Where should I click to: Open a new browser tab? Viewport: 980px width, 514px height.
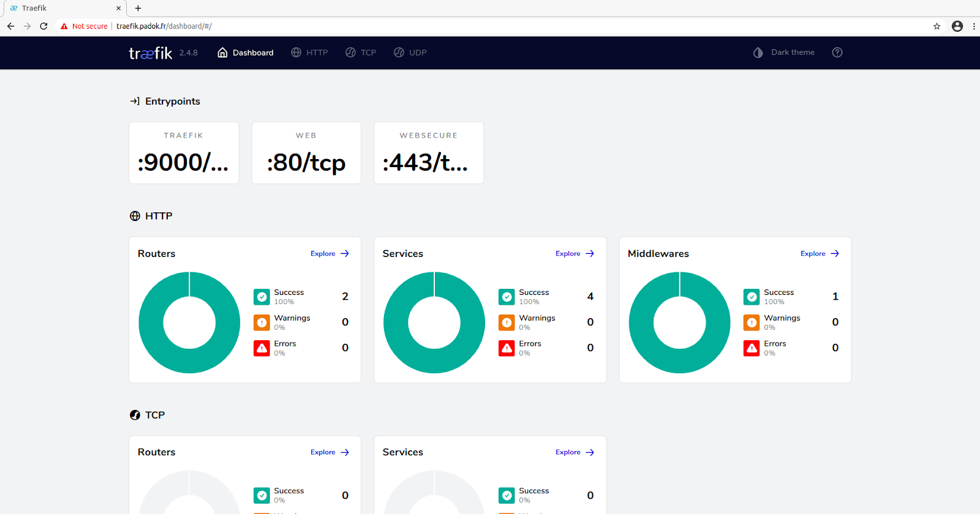(138, 9)
